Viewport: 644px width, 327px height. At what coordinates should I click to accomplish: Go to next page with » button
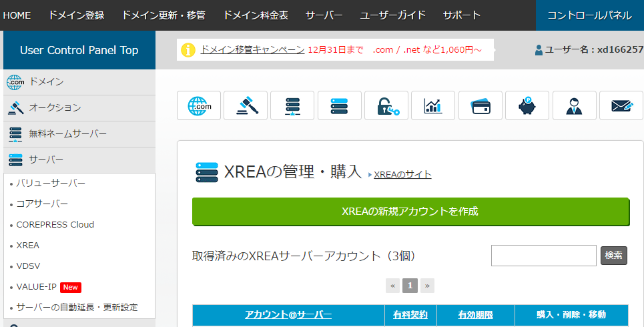pos(427,286)
